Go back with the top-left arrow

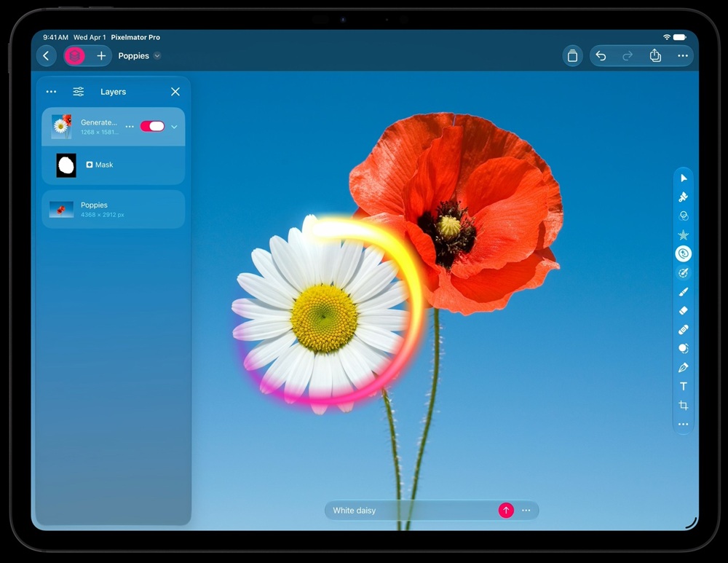[46, 56]
